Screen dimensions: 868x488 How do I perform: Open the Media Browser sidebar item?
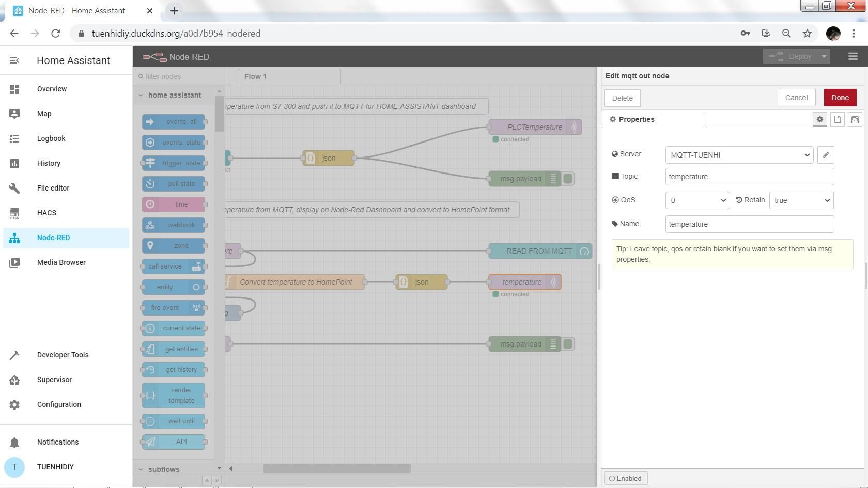tap(61, 262)
